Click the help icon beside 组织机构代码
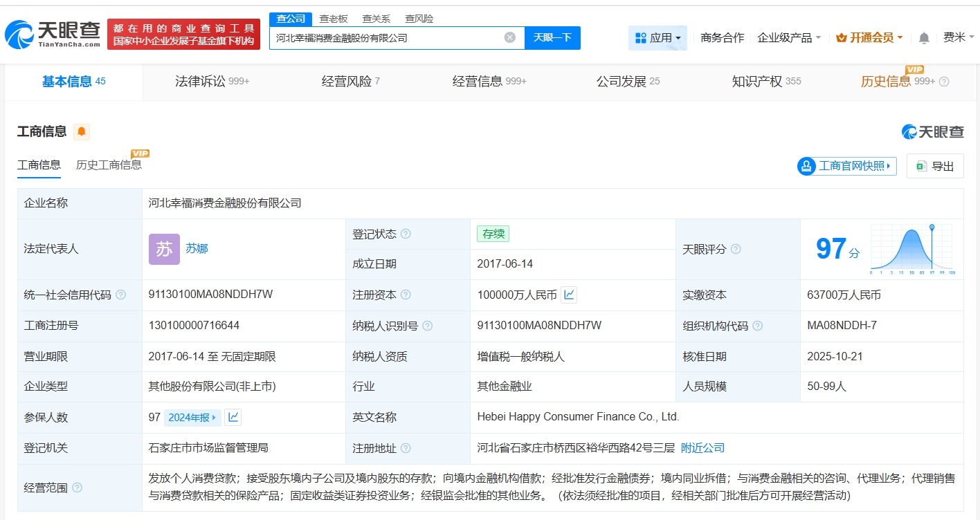The image size is (980, 520). click(x=758, y=326)
